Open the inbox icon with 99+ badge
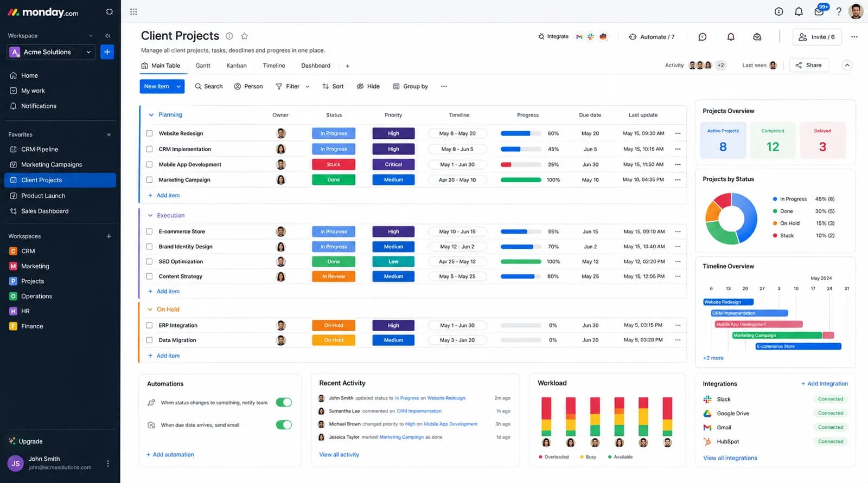The height and width of the screenshot is (483, 868). pyautogui.click(x=819, y=11)
